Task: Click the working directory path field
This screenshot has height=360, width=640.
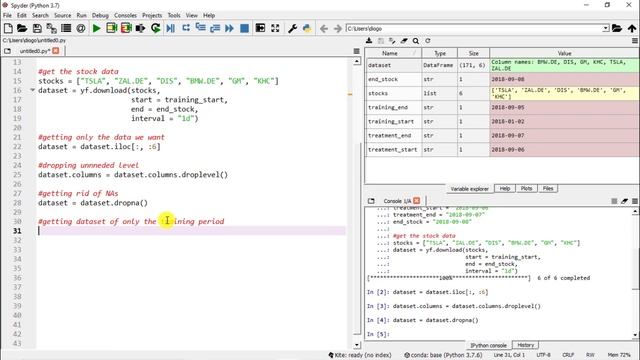Action: [x=474, y=29]
